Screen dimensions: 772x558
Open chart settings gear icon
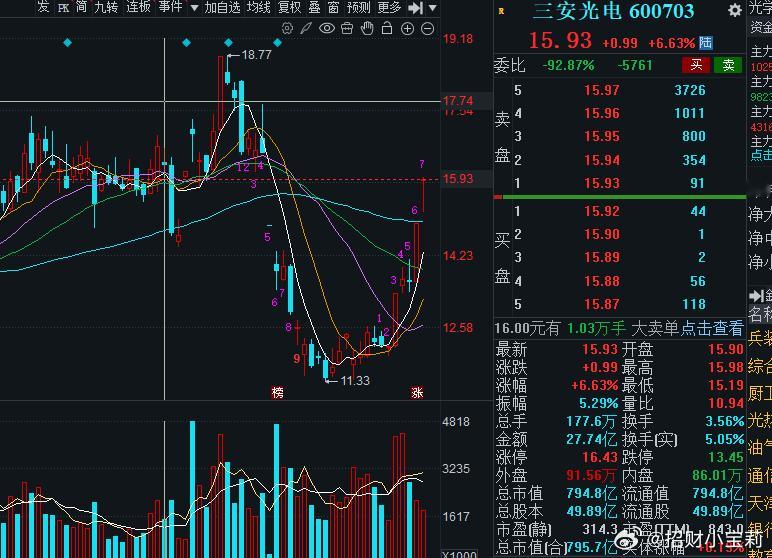(x=287, y=29)
